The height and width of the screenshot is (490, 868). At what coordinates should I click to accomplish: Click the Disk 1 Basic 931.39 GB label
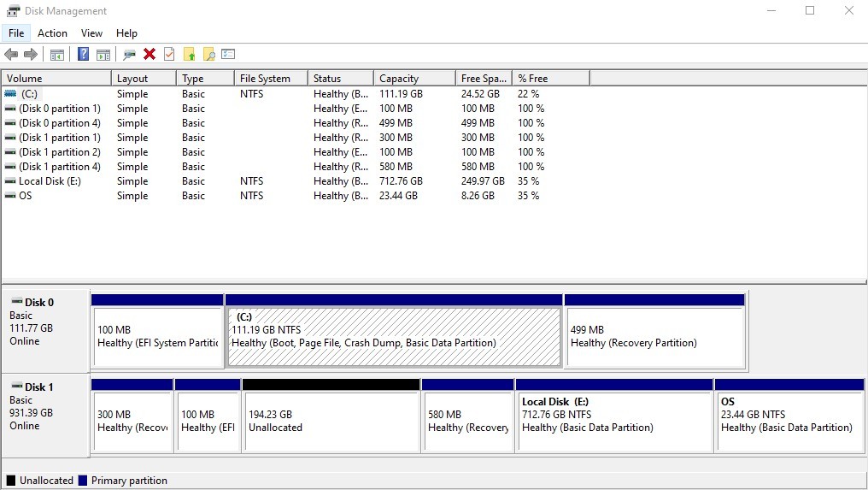[45, 415]
